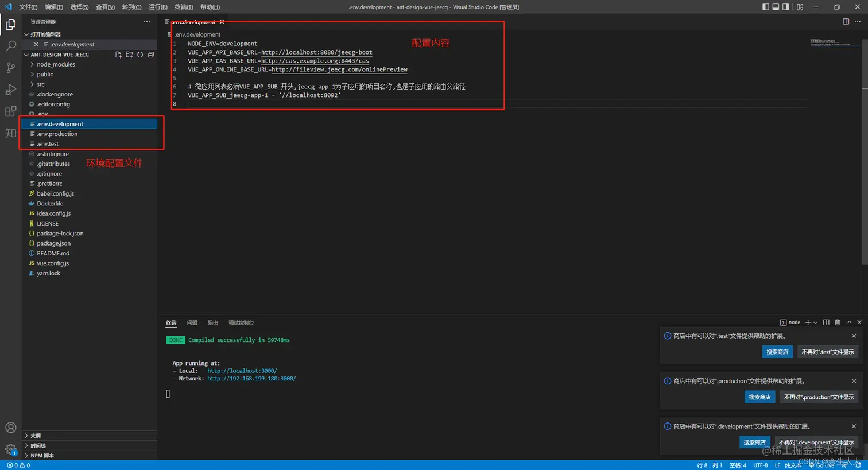Open the 终端(T) menu
The height and width of the screenshot is (470, 868).
[184, 7]
